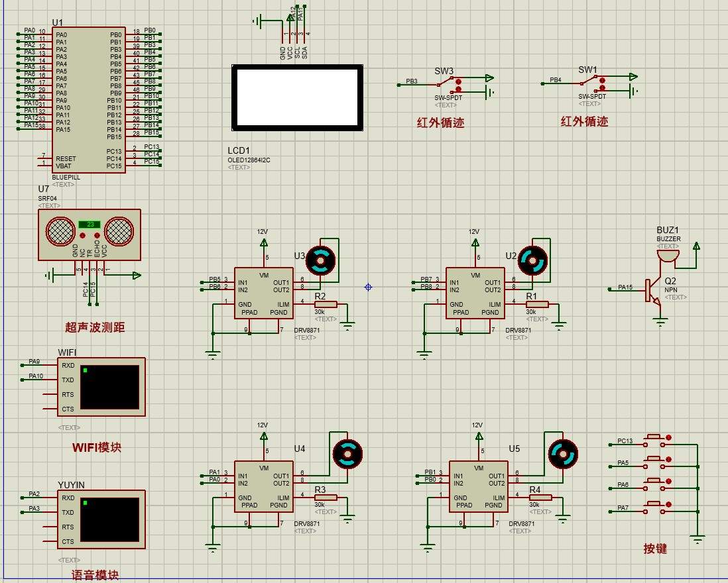Push the PA7 momentary button
The image size is (728, 583).
(x=654, y=508)
